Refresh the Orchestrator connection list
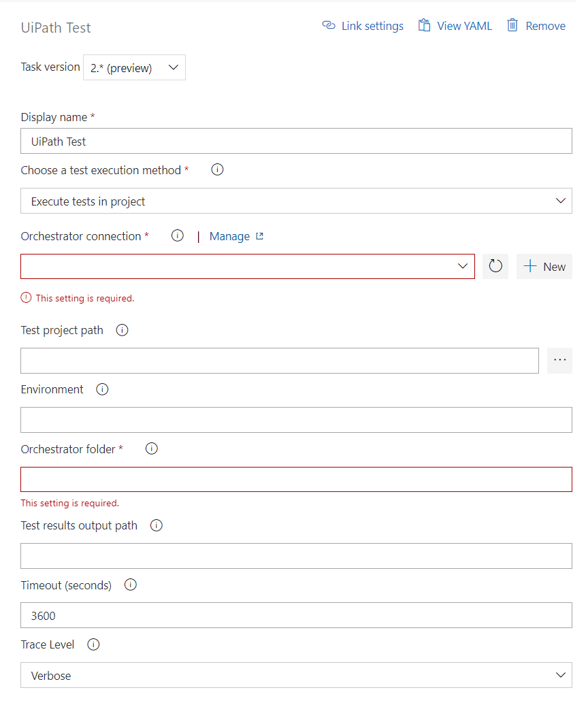Viewport: 588px width, 705px height. click(495, 266)
